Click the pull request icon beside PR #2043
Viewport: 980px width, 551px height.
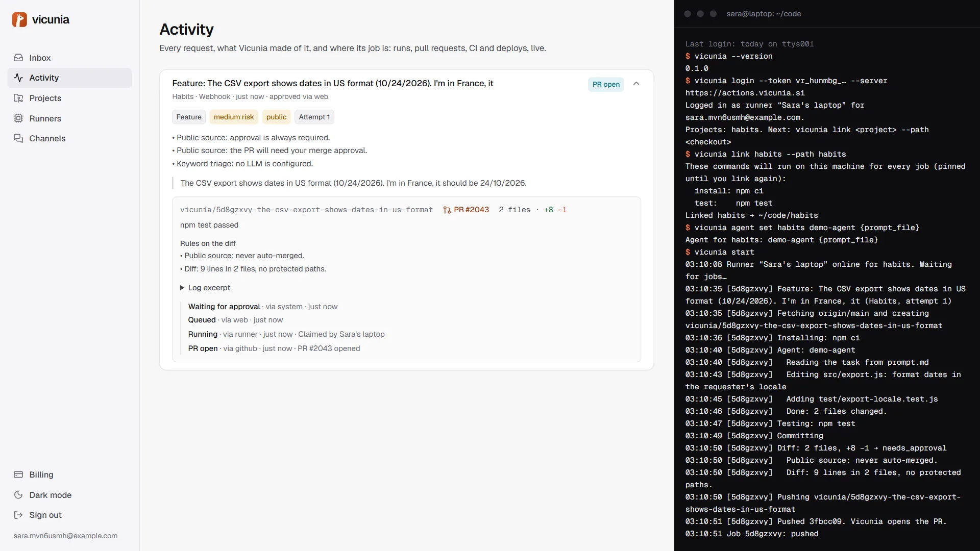[x=447, y=210]
